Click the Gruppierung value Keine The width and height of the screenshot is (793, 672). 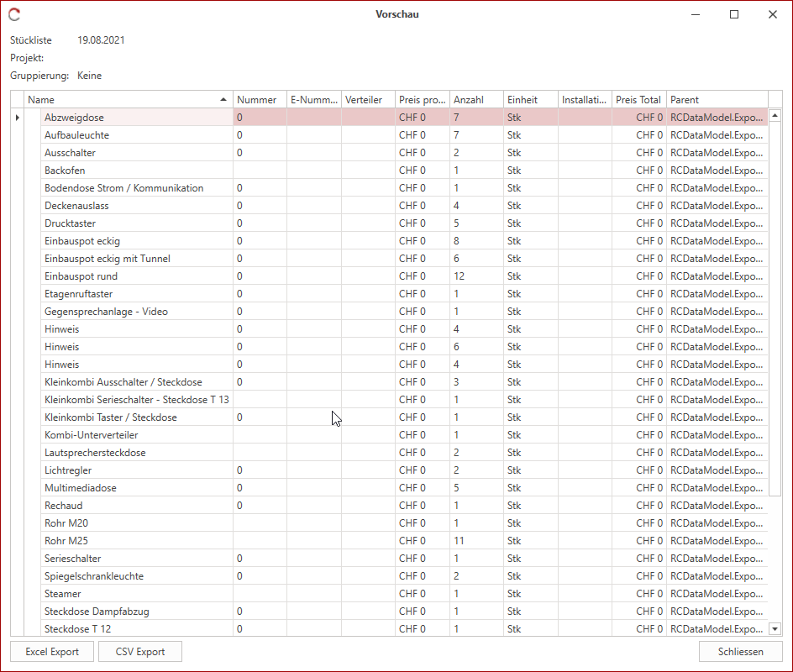(90, 76)
